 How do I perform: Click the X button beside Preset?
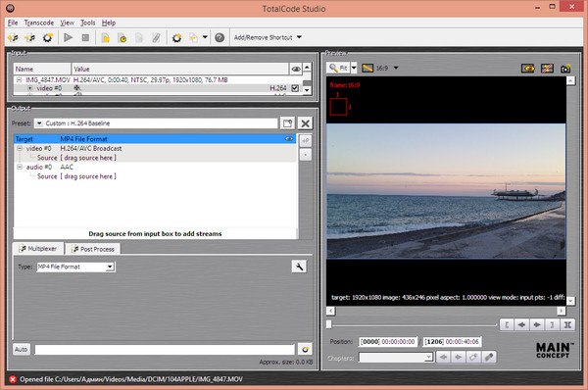coord(305,123)
